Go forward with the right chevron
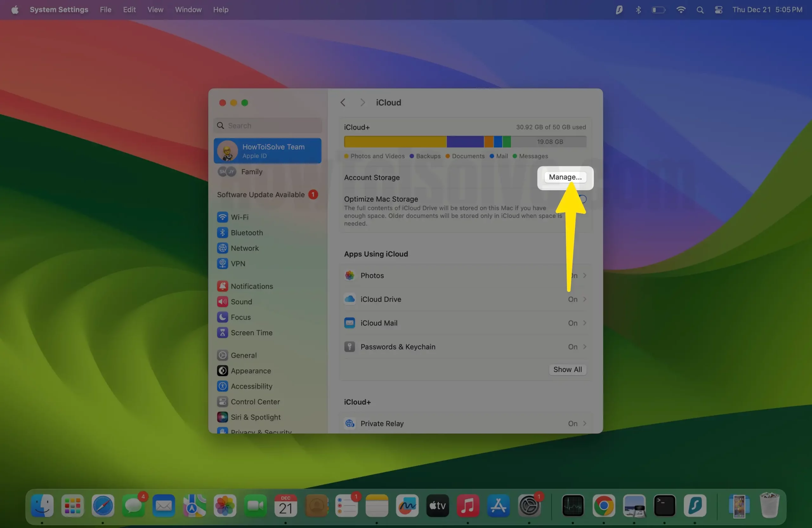Viewport: 812px width, 528px height. coord(362,102)
